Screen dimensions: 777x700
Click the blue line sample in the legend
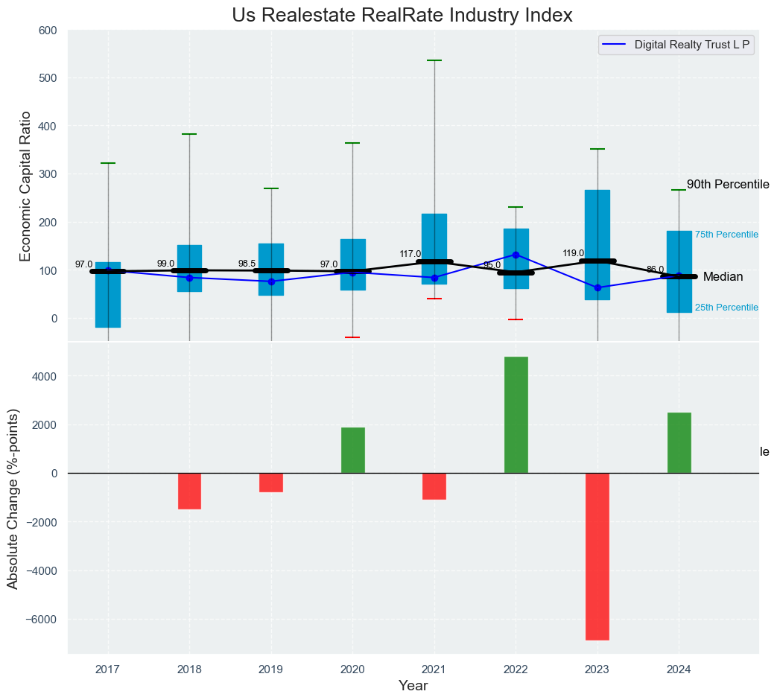point(615,45)
